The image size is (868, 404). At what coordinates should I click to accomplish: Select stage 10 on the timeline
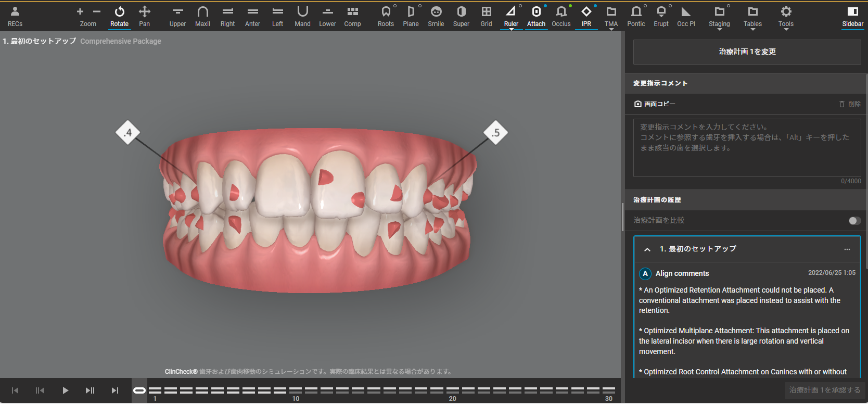[296, 390]
